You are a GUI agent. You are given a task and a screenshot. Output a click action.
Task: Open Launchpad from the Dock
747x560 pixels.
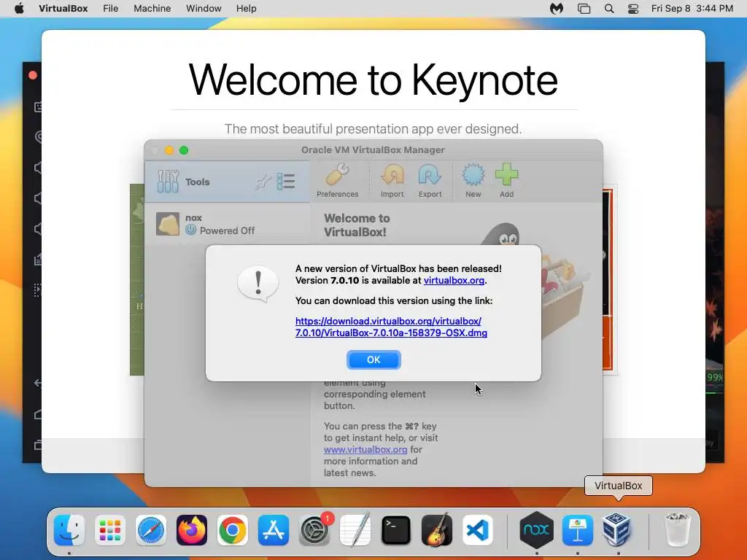(110, 530)
